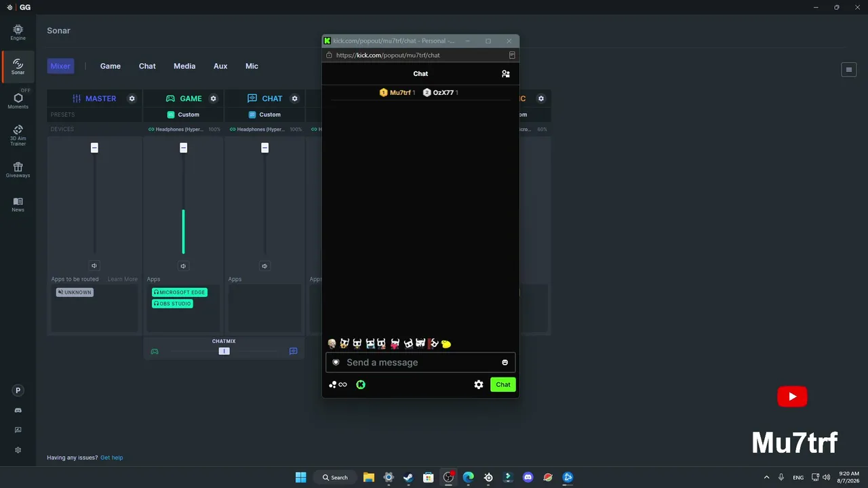This screenshot has width=868, height=488.
Task: Mute the CHAT channel
Action: [x=264, y=266]
